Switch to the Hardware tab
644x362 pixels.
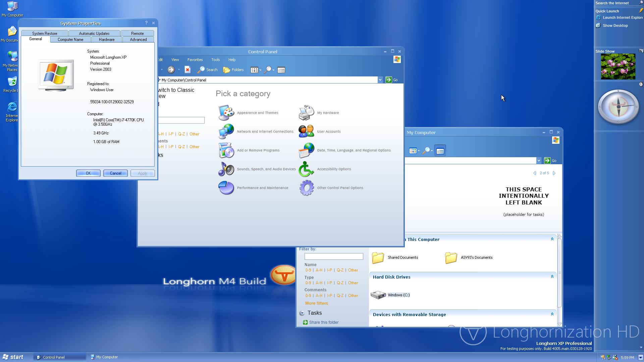point(107,40)
